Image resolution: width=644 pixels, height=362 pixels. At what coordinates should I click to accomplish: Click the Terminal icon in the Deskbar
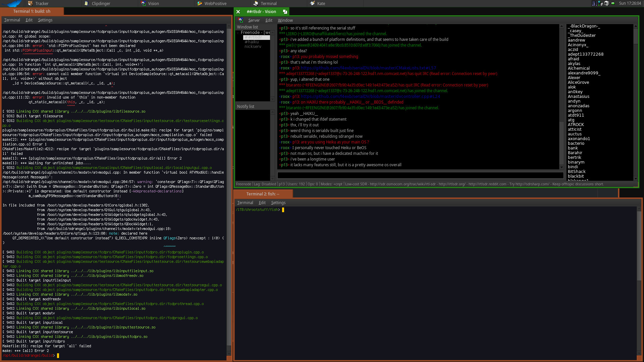coord(256,3)
